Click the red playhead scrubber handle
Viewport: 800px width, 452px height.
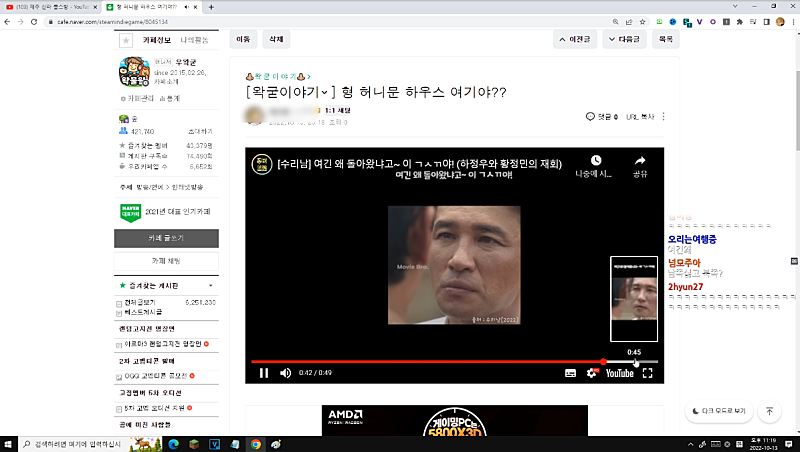(x=603, y=361)
